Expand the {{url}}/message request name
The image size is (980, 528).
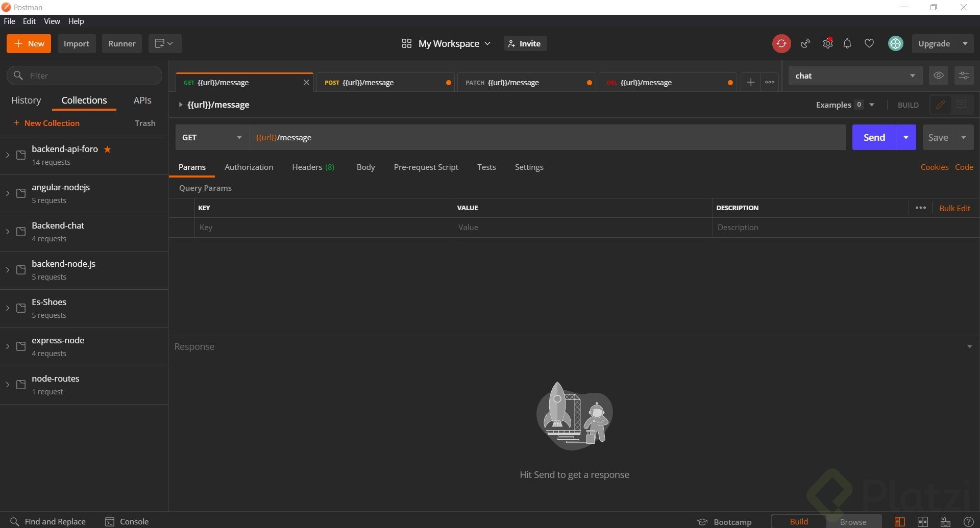coord(180,105)
